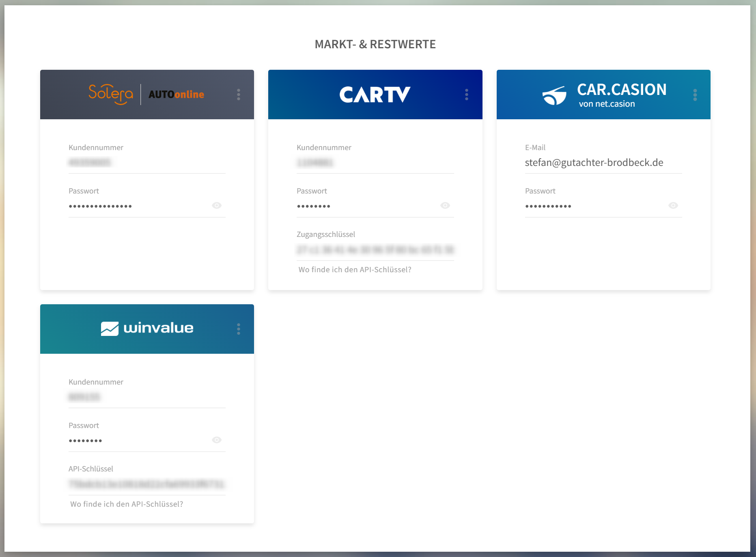
Task: Click the CARTV logo header
Action: (375, 95)
